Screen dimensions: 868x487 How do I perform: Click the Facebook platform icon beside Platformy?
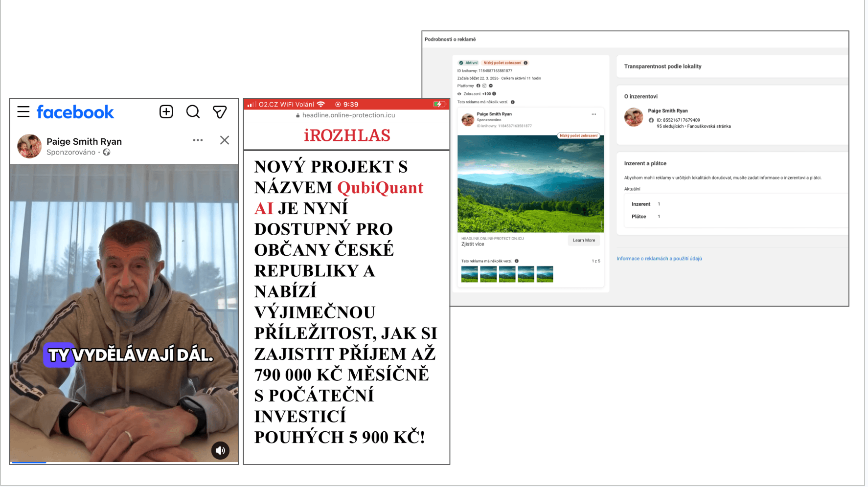(479, 86)
